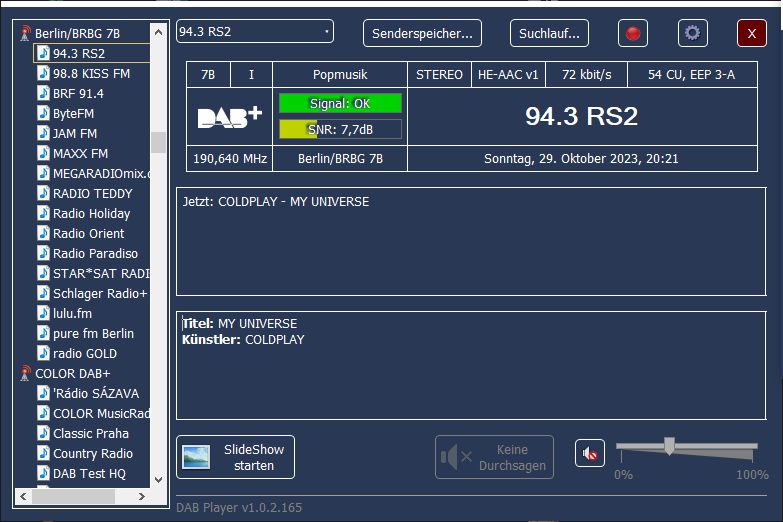
Task: Adjust the volume slider handle
Action: (669, 446)
